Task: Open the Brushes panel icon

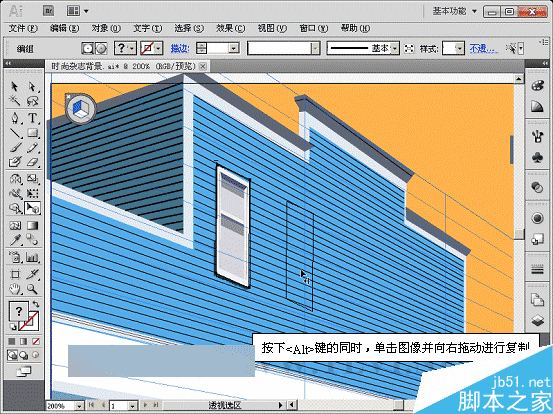Action: (537, 136)
